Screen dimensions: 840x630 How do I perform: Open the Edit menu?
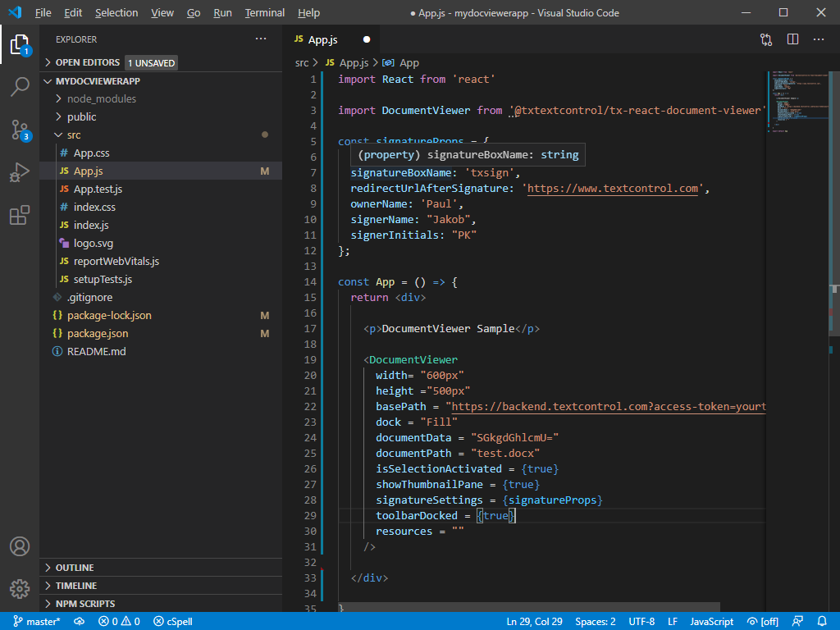(73, 13)
